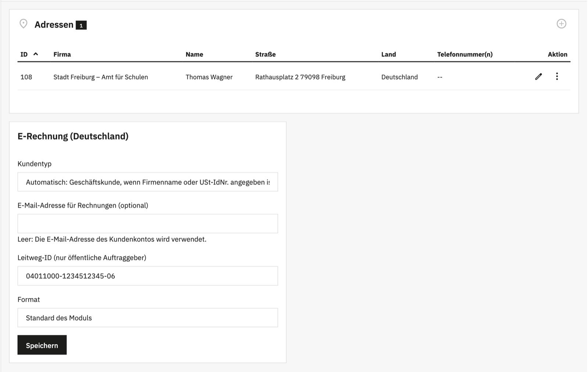This screenshot has height=372, width=588.
Task: Click the company Stadt Freiburg – Amt für Schulen
Action: [x=101, y=77]
